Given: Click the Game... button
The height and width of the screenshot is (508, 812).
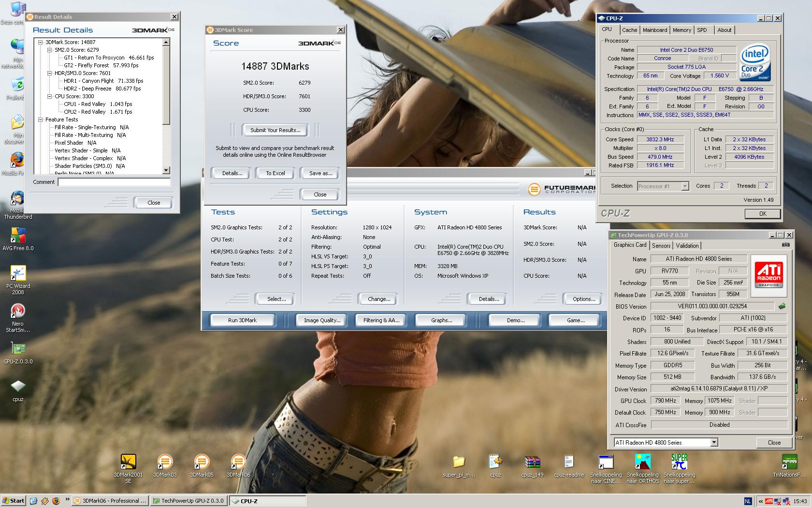Looking at the screenshot, I should [x=575, y=320].
